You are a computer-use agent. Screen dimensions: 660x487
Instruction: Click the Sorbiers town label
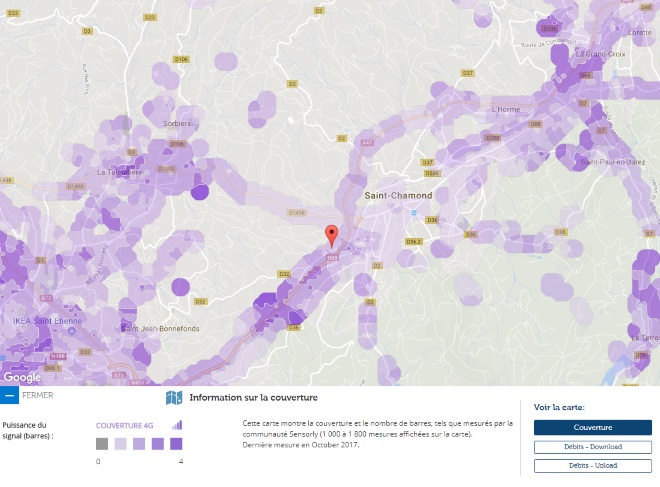[177, 123]
